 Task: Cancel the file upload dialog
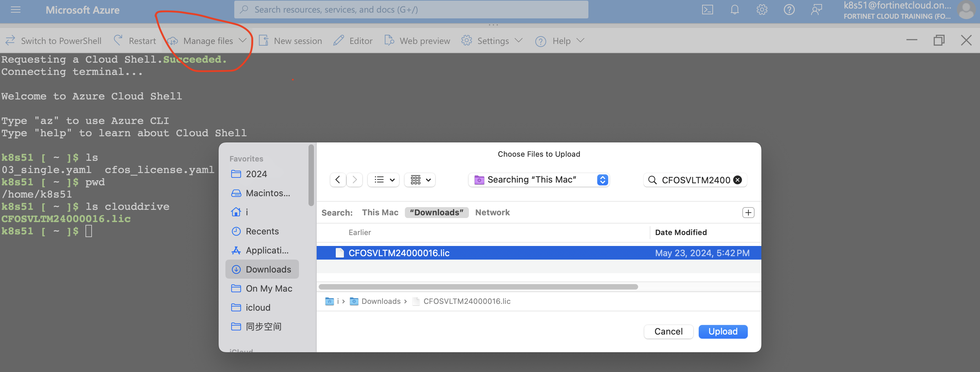pos(668,331)
